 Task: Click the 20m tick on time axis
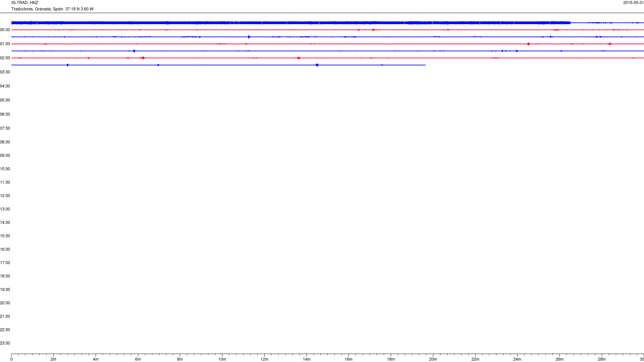click(x=433, y=359)
